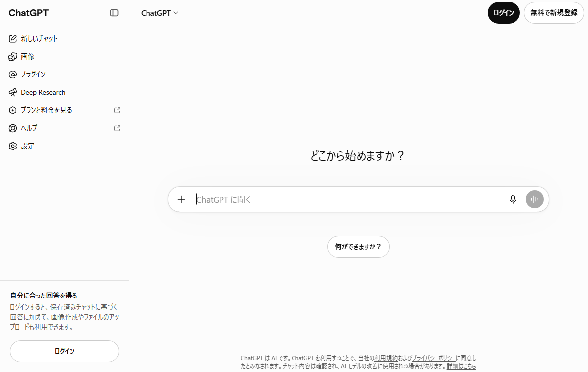Open the 詳細はこちら link in footer

[x=461, y=366]
